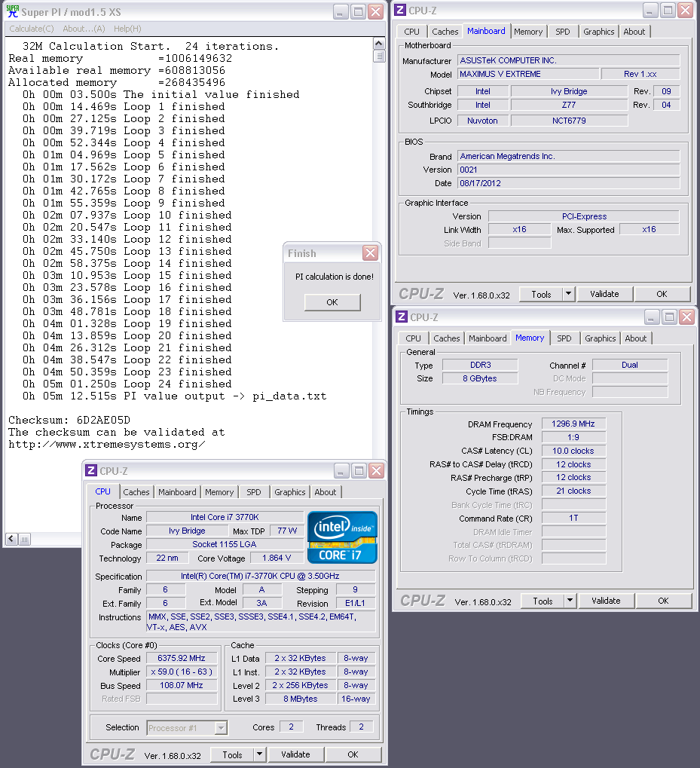This screenshot has height=768, width=700.
Task: Click Validate in Mainboard CPU-Z window
Action: point(604,294)
